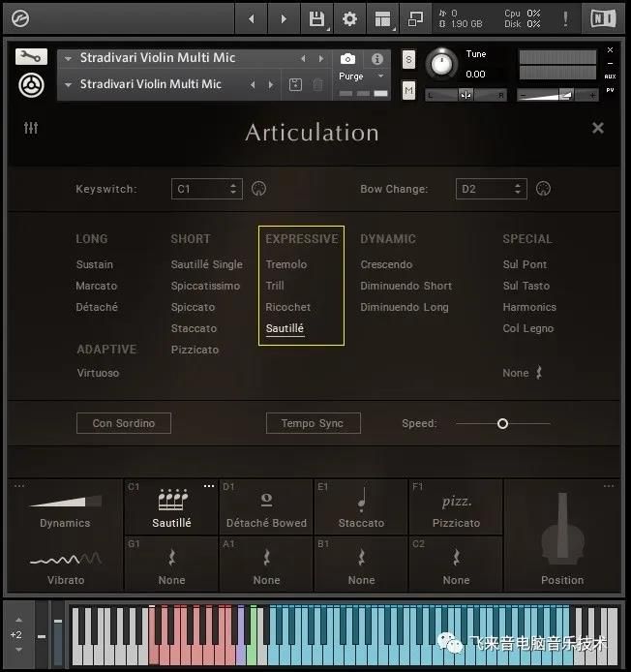Open the Keyswitch C1 selector
Screen dimensions: 631x672
(207, 189)
